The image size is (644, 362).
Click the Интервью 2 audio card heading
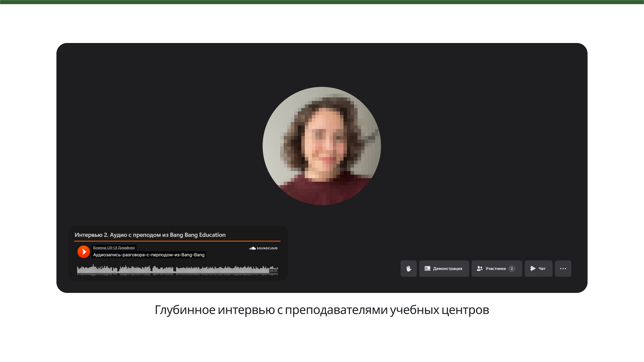click(x=150, y=235)
